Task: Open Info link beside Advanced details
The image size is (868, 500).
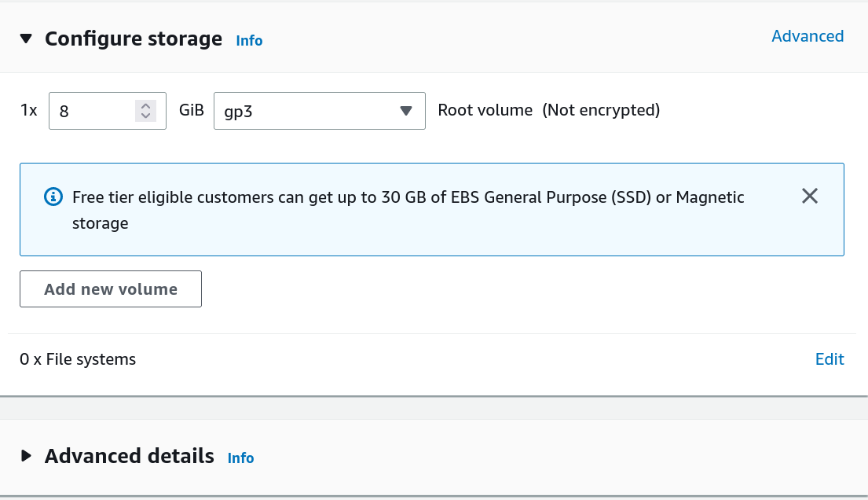Action: [240, 458]
